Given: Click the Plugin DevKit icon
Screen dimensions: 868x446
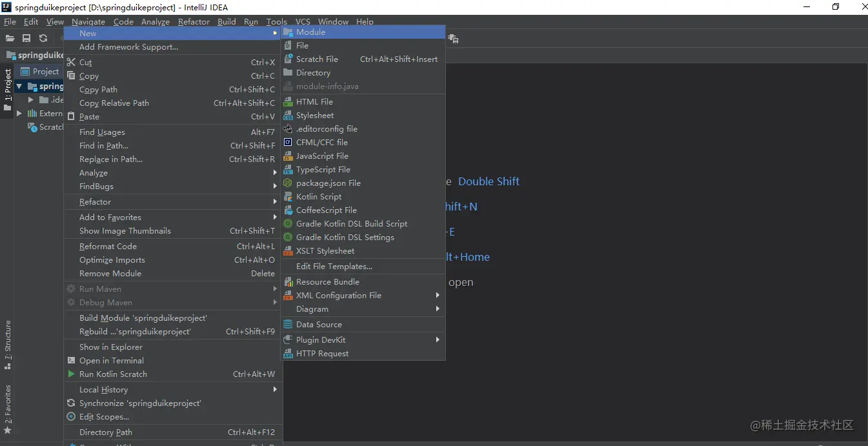Looking at the screenshot, I should [x=288, y=340].
